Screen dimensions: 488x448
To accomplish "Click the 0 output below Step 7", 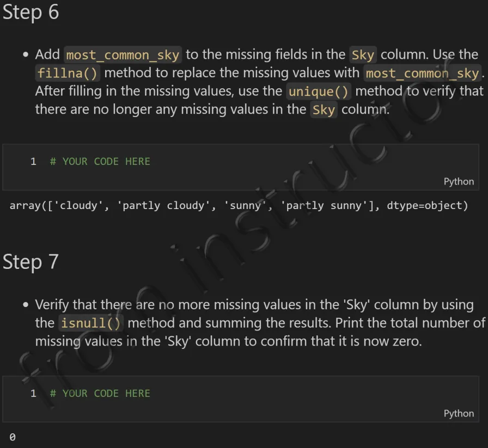I will coord(13,437).
